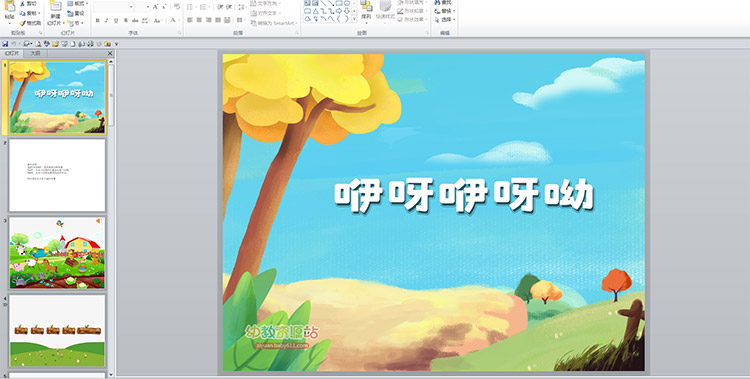Viewport: 750px width, 379px height.
Task: Toggle Underline formatting
Action: tap(116, 21)
